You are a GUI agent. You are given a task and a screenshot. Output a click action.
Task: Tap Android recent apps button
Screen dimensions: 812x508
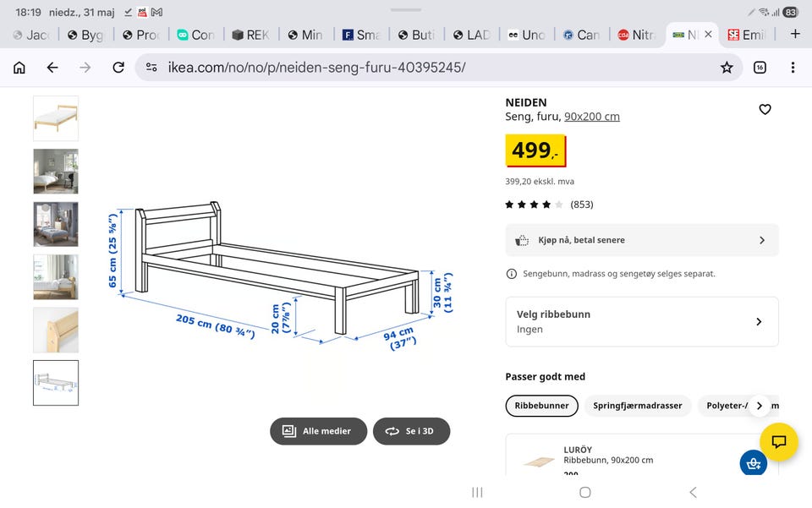477,493
